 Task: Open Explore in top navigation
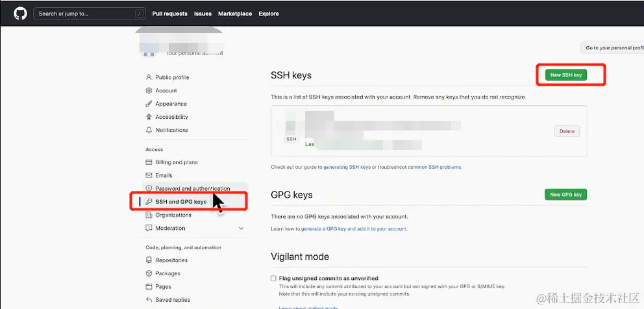pos(269,14)
